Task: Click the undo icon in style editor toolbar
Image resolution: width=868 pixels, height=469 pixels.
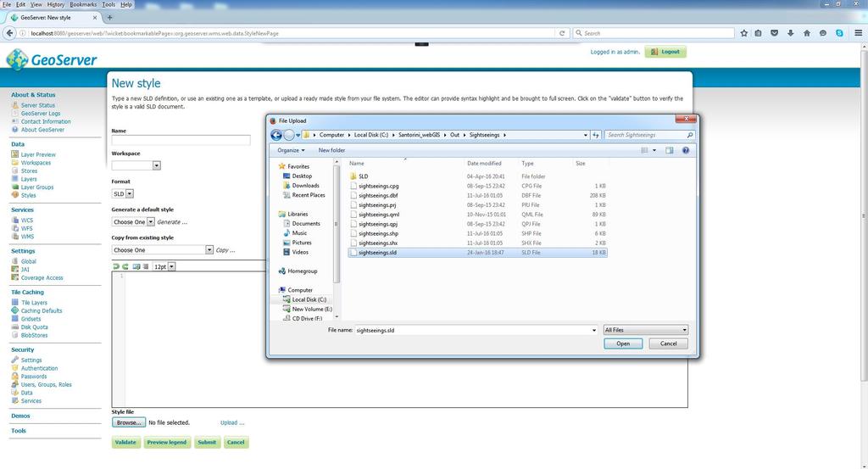Action: 116,266
